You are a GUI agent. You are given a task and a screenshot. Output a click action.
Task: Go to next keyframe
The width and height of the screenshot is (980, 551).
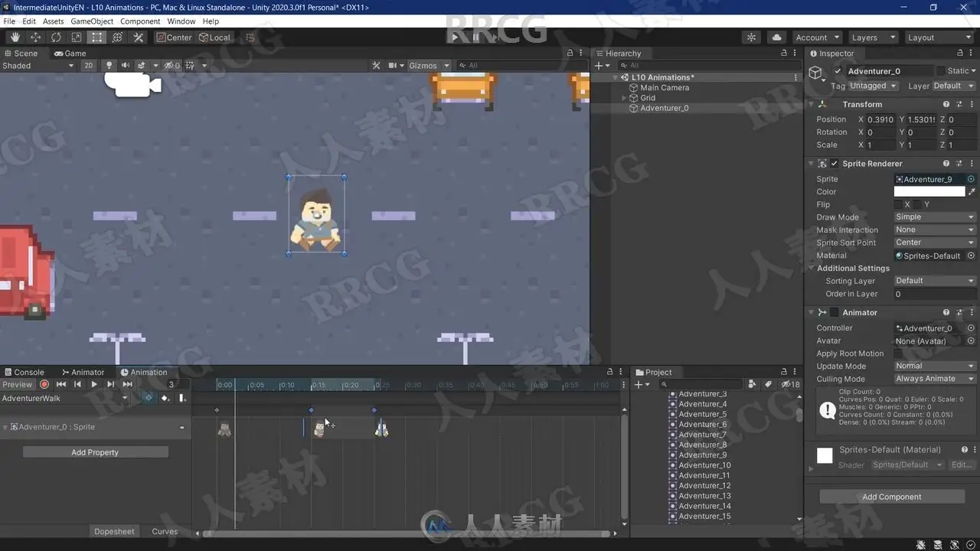(x=110, y=384)
